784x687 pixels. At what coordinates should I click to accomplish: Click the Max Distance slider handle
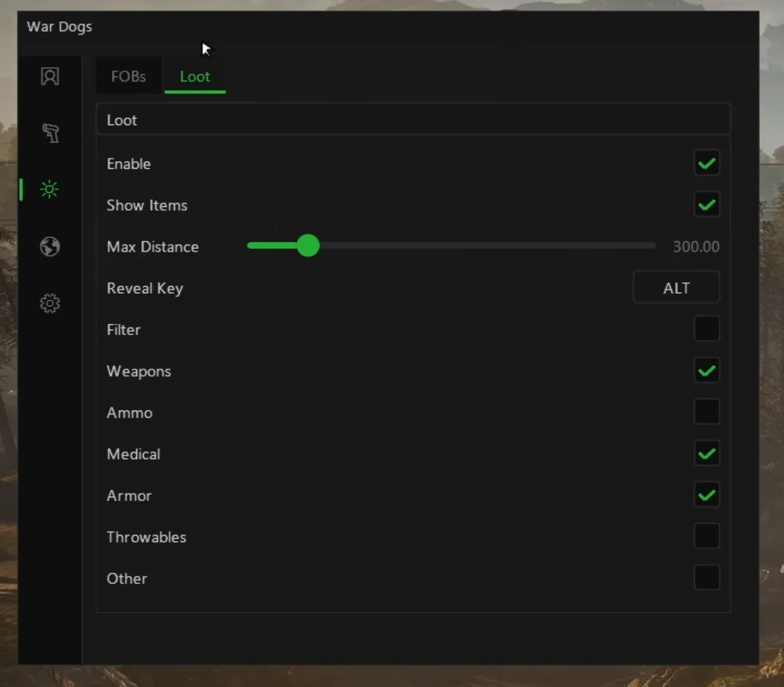pos(308,245)
